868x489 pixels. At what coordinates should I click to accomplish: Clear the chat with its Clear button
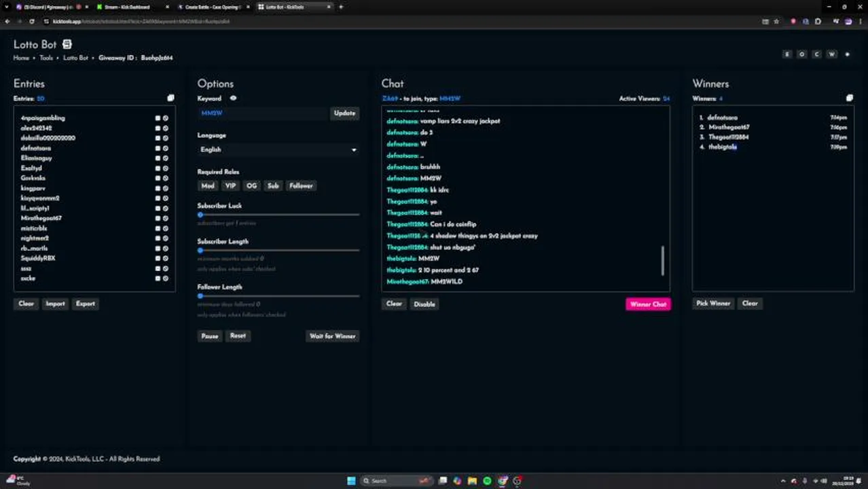(394, 304)
